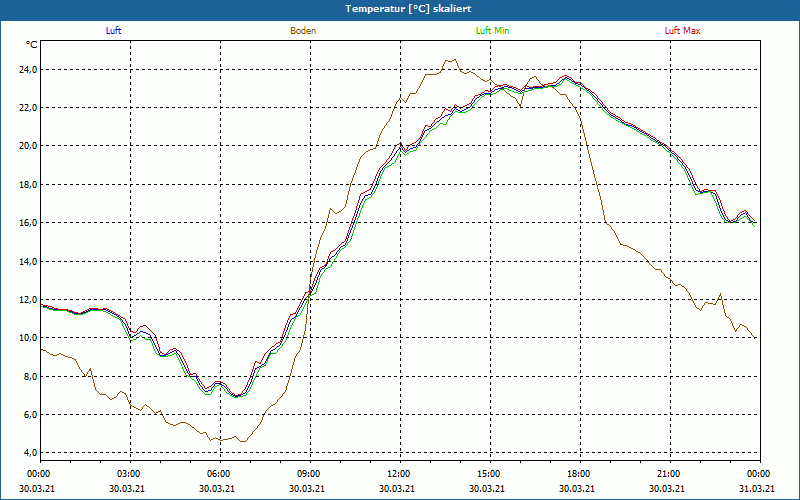Click the chart title Temperatur [°C] skaliert
This screenshot has width=800, height=500.
pyautogui.click(x=408, y=9)
